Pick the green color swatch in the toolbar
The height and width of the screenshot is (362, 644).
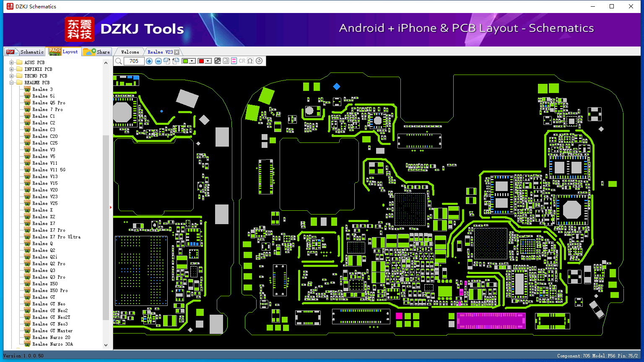pos(186,61)
